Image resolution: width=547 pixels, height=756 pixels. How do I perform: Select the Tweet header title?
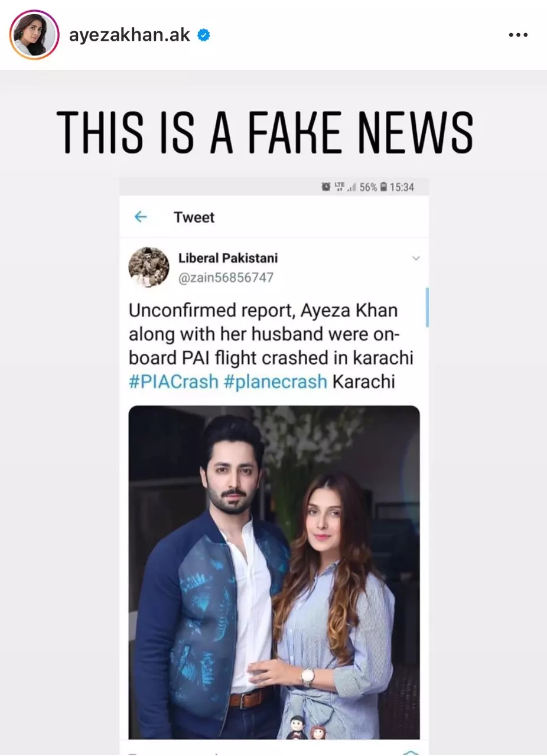pos(194,217)
